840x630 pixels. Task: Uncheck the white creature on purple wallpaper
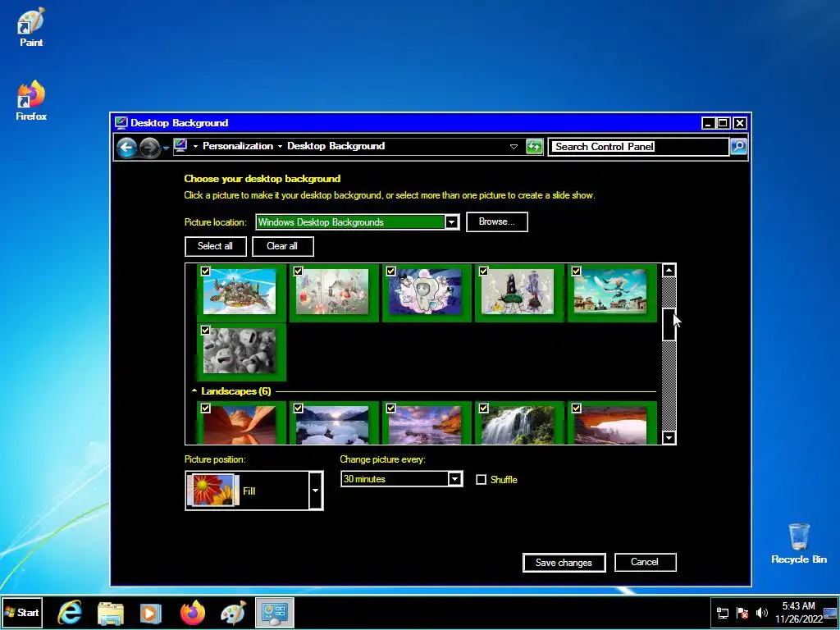391,271
